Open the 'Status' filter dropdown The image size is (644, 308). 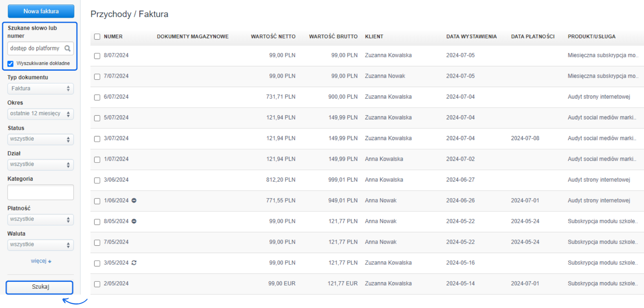pyautogui.click(x=40, y=139)
